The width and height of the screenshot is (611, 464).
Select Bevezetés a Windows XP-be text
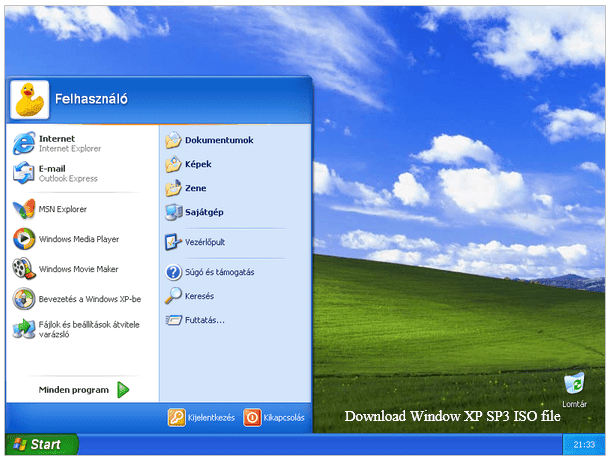point(90,299)
